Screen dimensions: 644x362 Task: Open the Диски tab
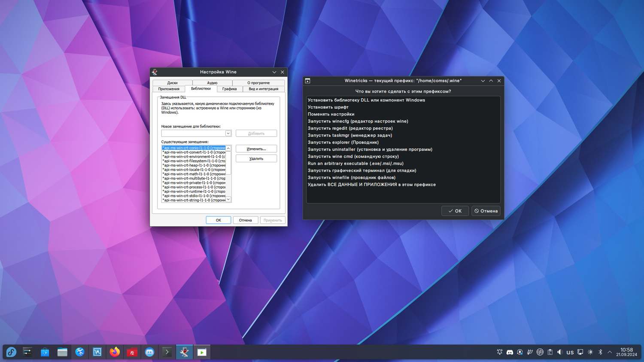click(172, 82)
